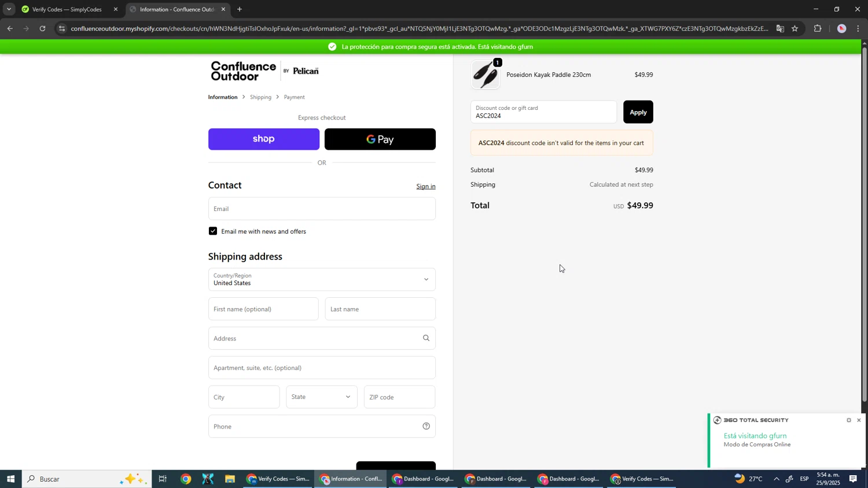Click the browser back arrow
The height and width of the screenshot is (488, 868).
(x=10, y=28)
